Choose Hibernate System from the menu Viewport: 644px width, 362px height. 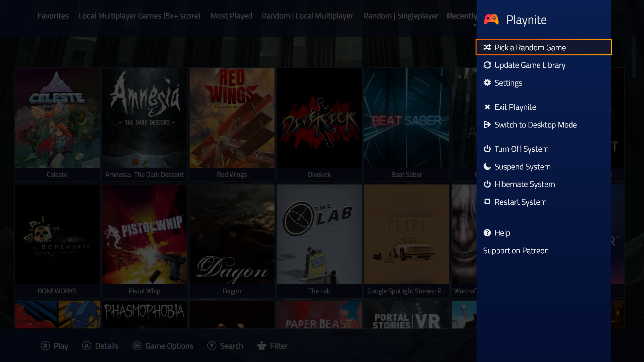pyautogui.click(x=525, y=184)
